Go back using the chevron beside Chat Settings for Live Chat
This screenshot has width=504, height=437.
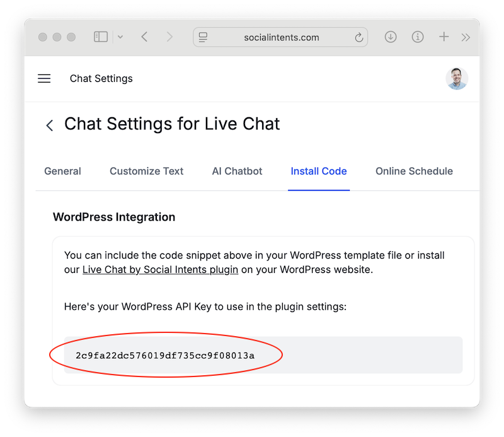tap(50, 125)
